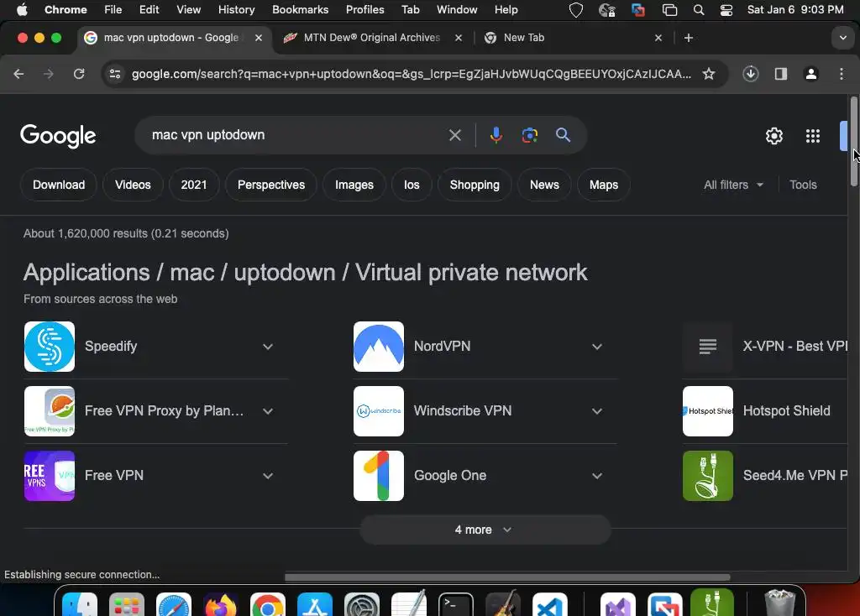Filter results by Download
This screenshot has width=860, height=616.
point(59,185)
